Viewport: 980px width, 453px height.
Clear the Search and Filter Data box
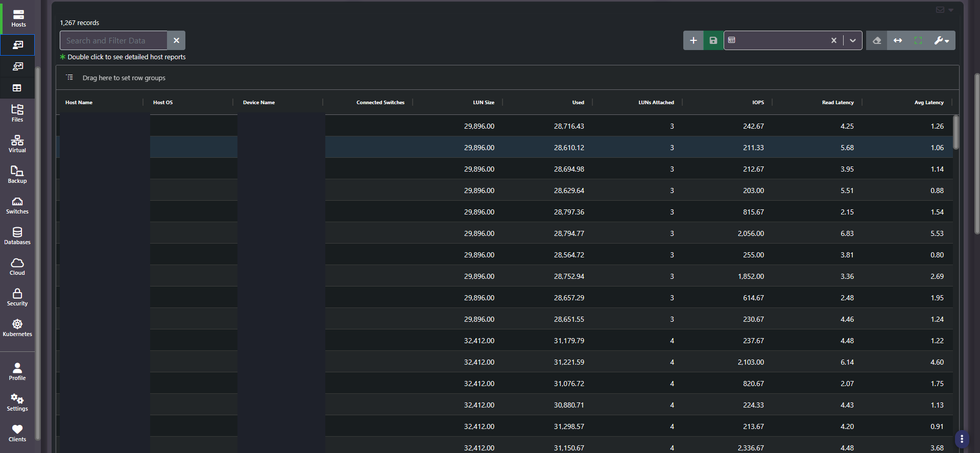coord(176,40)
